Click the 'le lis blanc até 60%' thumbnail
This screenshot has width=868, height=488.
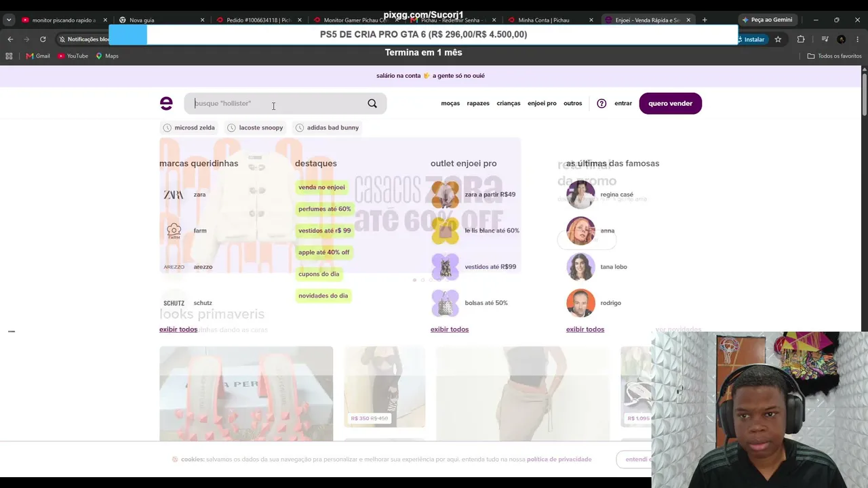(445, 230)
